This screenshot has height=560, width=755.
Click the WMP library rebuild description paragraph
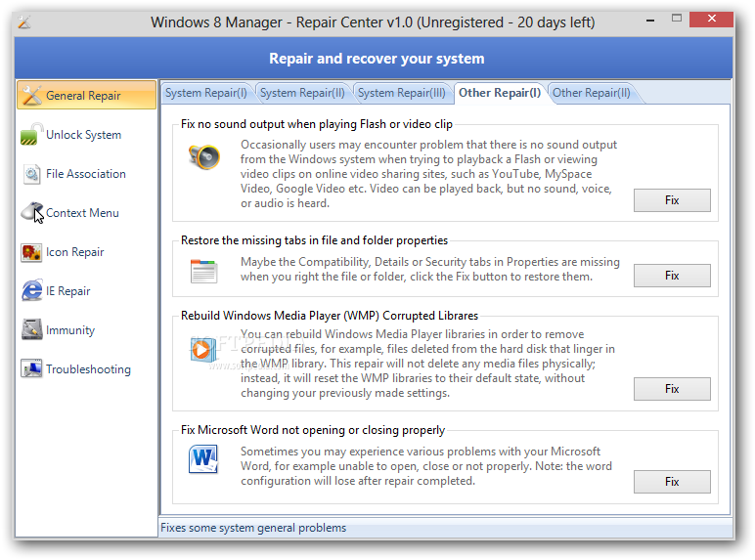[x=427, y=364]
